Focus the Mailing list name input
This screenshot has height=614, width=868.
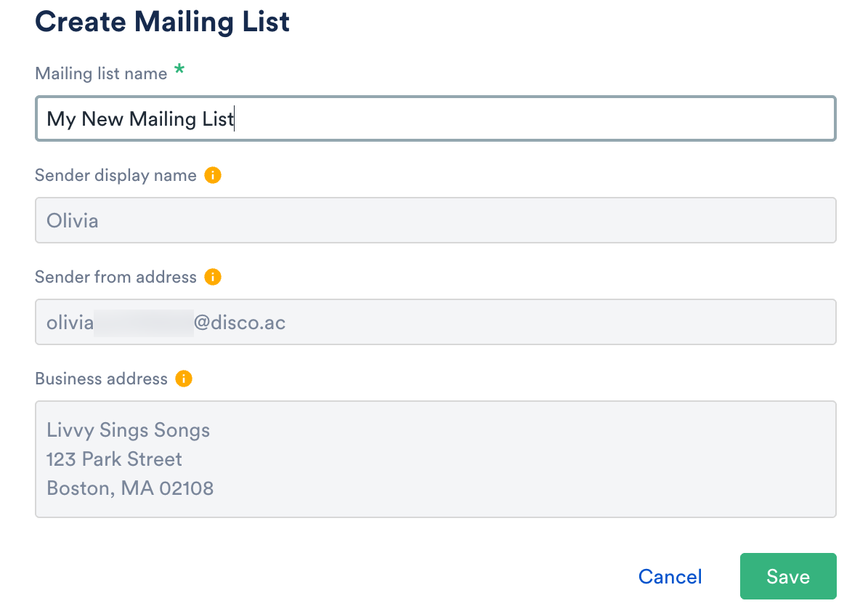[434, 118]
